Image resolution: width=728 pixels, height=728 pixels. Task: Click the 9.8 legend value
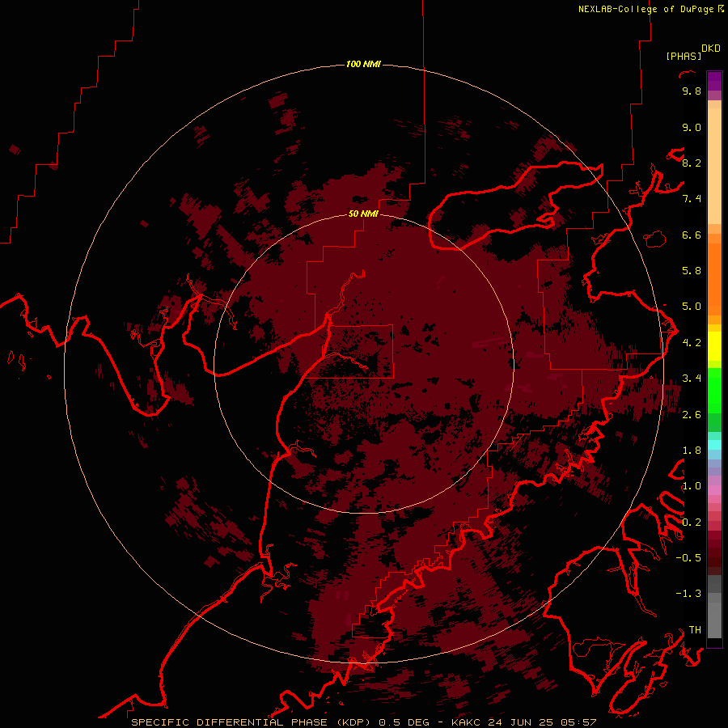tap(692, 91)
